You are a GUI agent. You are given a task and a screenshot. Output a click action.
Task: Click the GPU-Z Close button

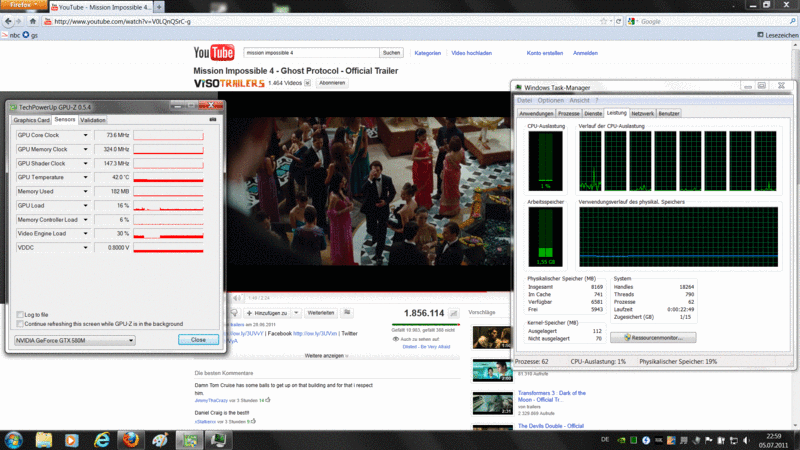198,340
